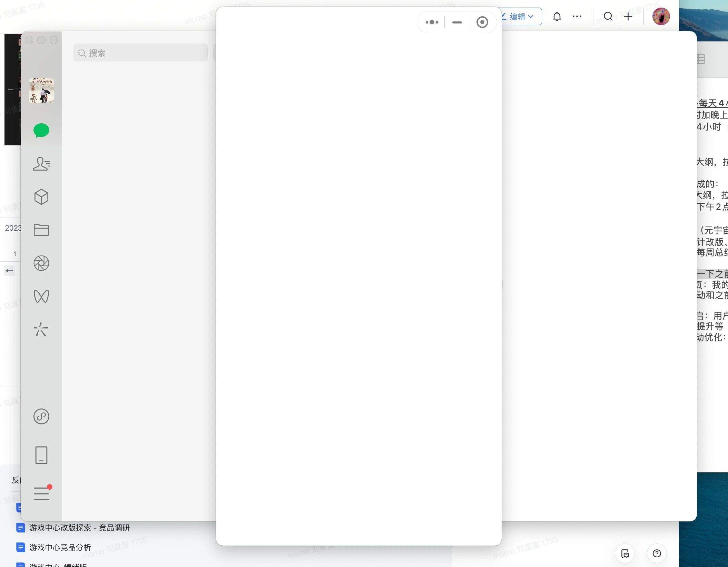Open document 游戏中心竞品分析
Screen dimensions: 728x567
click(60, 547)
